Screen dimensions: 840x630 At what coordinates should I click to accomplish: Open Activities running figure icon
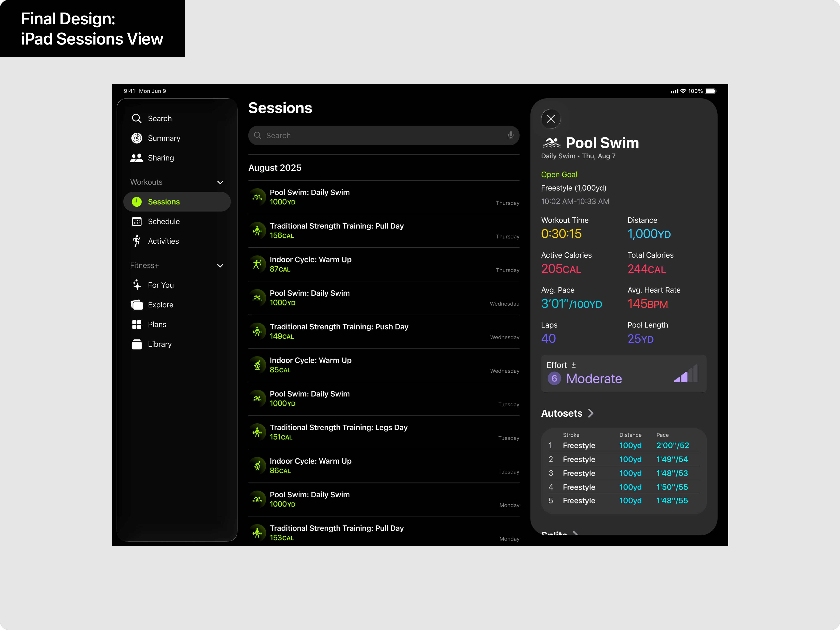point(137,241)
